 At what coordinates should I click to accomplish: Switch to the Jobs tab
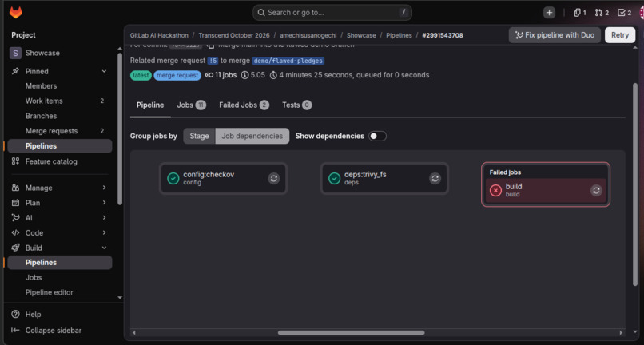coord(192,105)
